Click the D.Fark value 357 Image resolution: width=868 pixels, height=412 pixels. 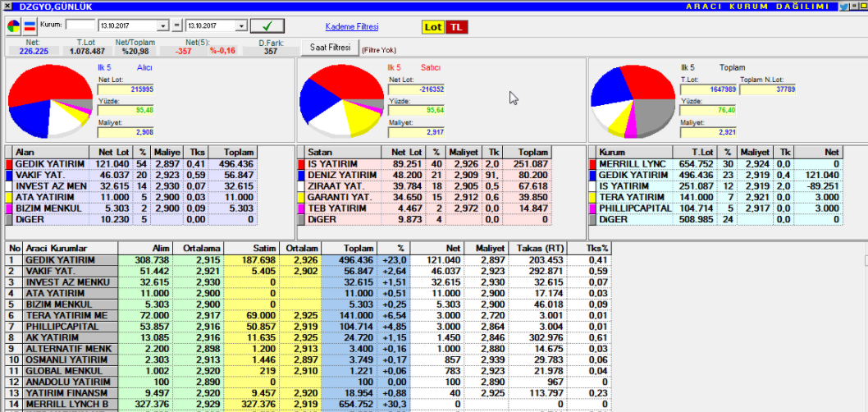tap(270, 51)
